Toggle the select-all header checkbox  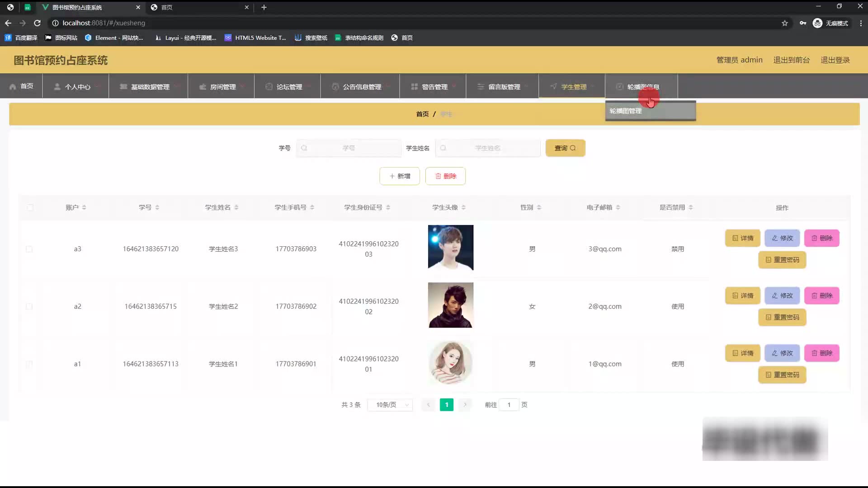coord(30,207)
